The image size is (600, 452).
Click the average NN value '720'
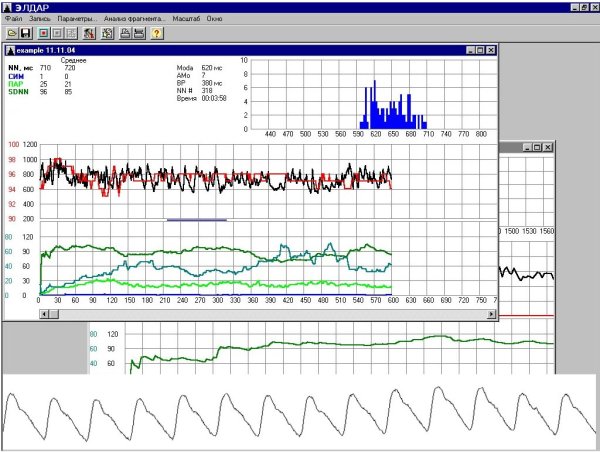[70, 68]
